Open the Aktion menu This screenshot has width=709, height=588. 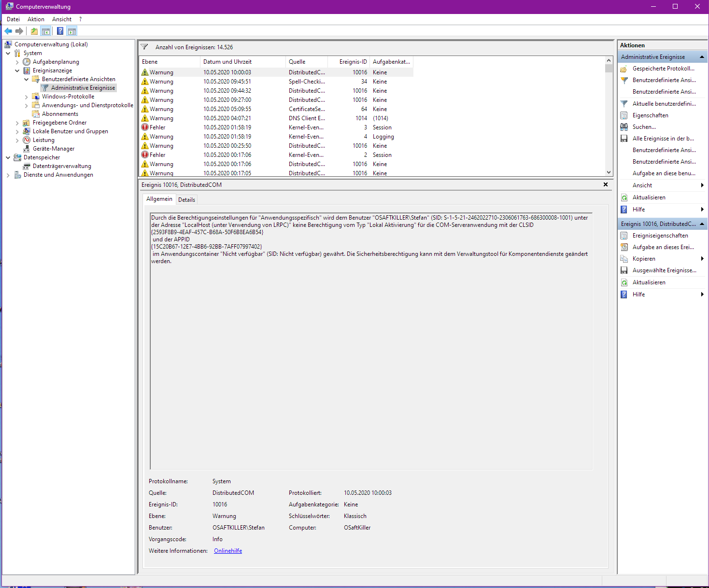[36, 19]
